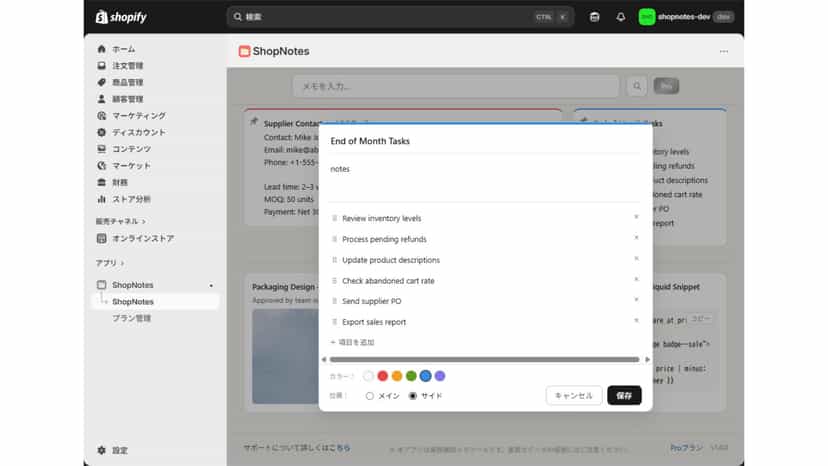Click the 保存 save button
The width and height of the screenshot is (828, 466).
tap(624, 395)
